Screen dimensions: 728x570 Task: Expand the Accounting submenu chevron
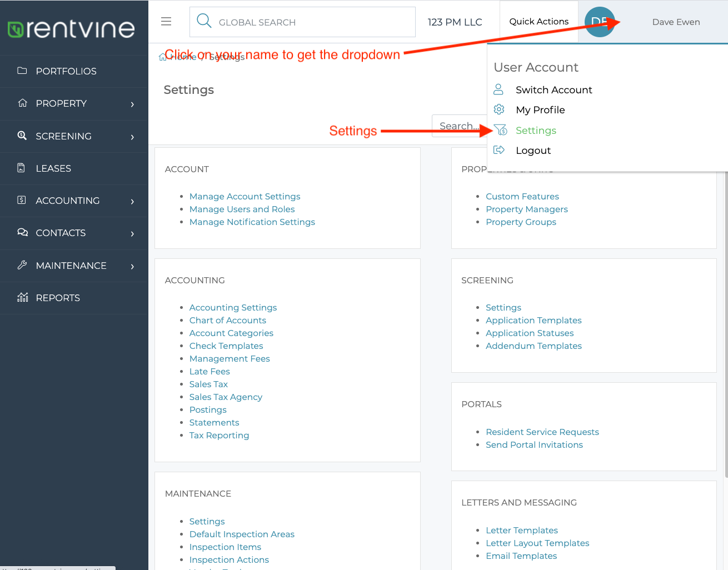(132, 201)
